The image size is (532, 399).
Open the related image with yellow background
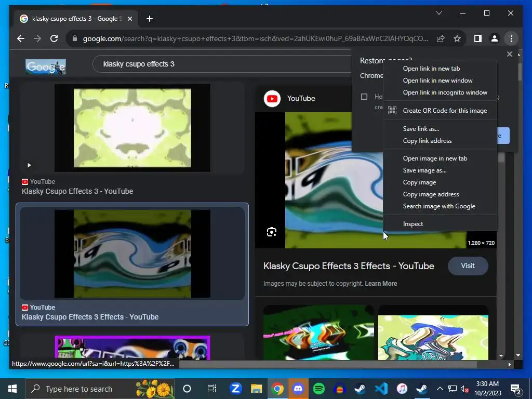point(433,332)
